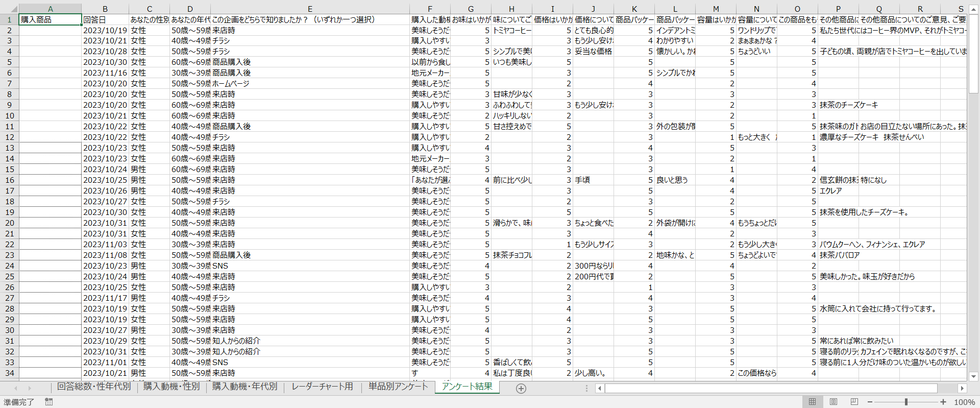Select cell A1 購入商品
The height and width of the screenshot is (408, 980).
50,19
